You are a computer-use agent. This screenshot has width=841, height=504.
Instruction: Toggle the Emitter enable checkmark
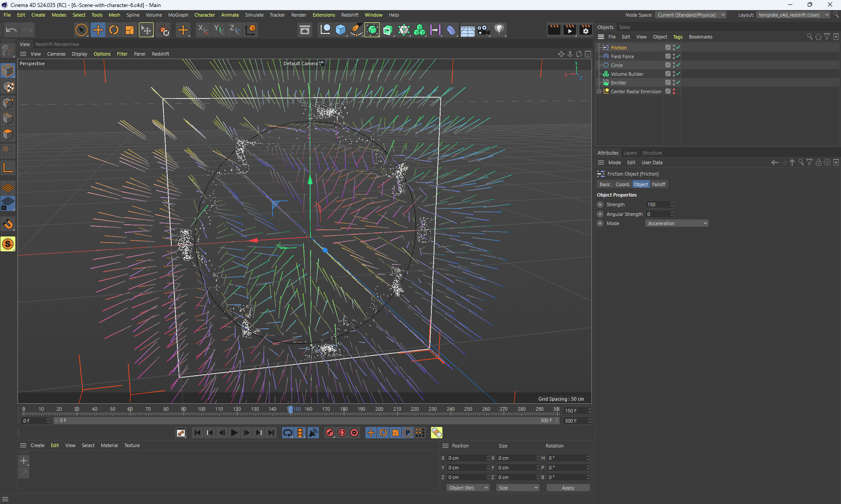(x=678, y=82)
